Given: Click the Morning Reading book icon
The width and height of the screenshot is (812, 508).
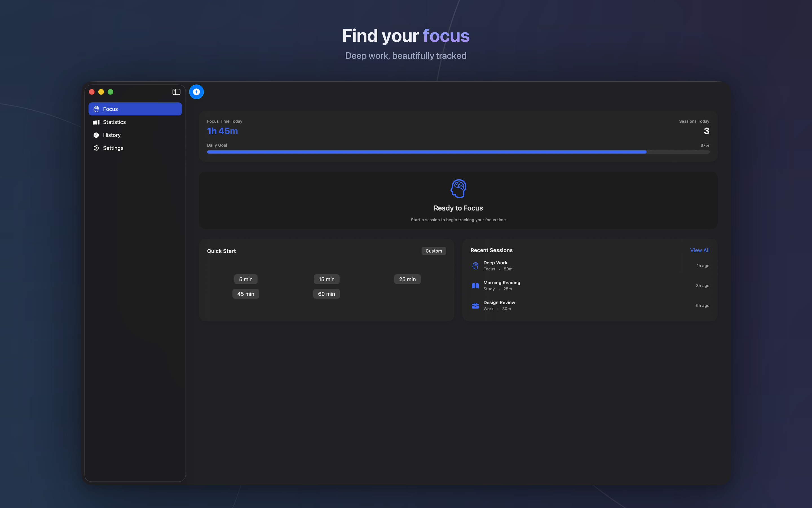Looking at the screenshot, I should pos(475,286).
